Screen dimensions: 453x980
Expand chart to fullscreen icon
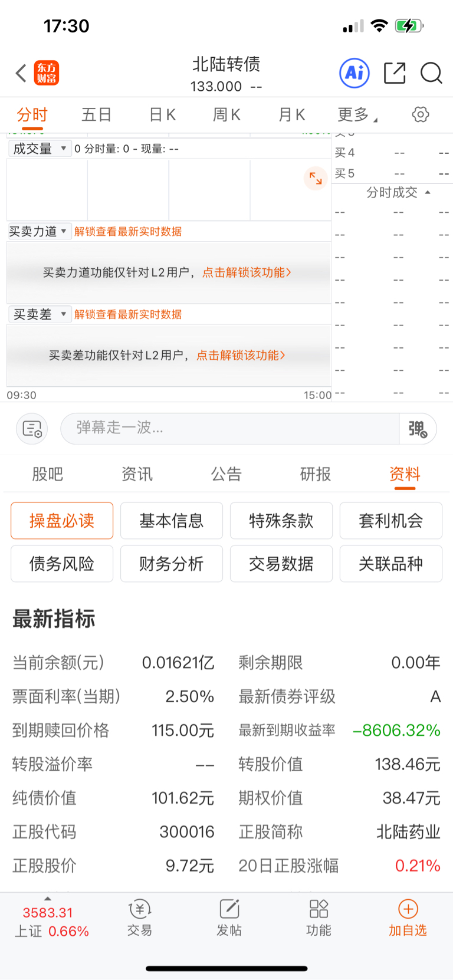316,178
